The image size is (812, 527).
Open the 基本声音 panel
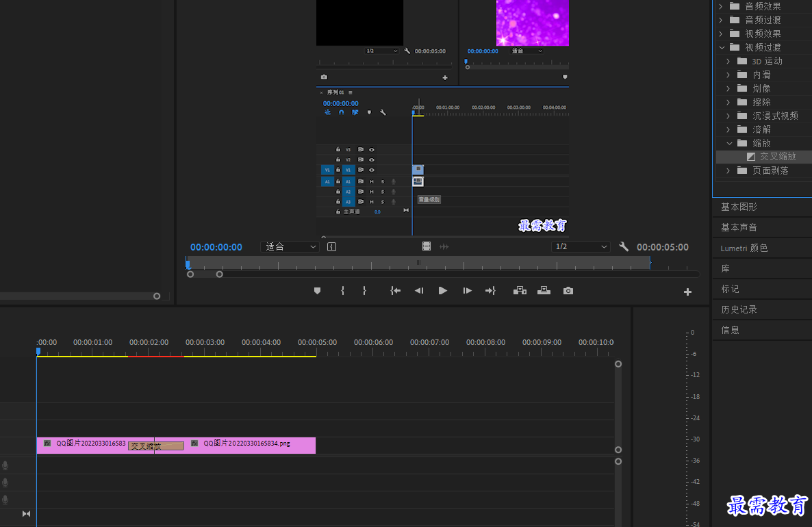[x=739, y=227]
